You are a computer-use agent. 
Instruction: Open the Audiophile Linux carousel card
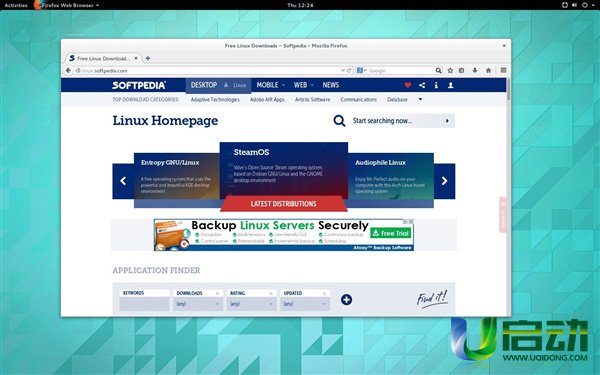click(391, 176)
